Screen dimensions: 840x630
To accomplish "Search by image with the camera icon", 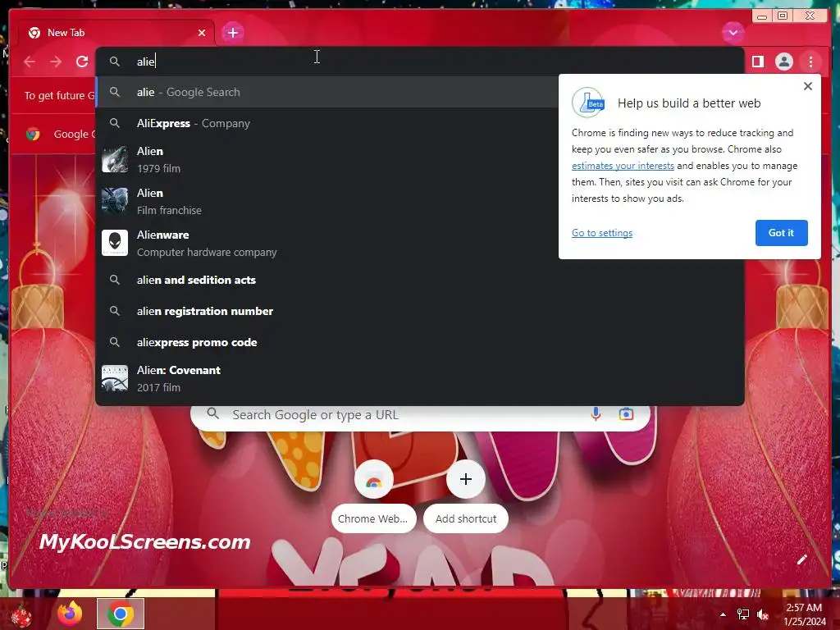I will pos(626,413).
